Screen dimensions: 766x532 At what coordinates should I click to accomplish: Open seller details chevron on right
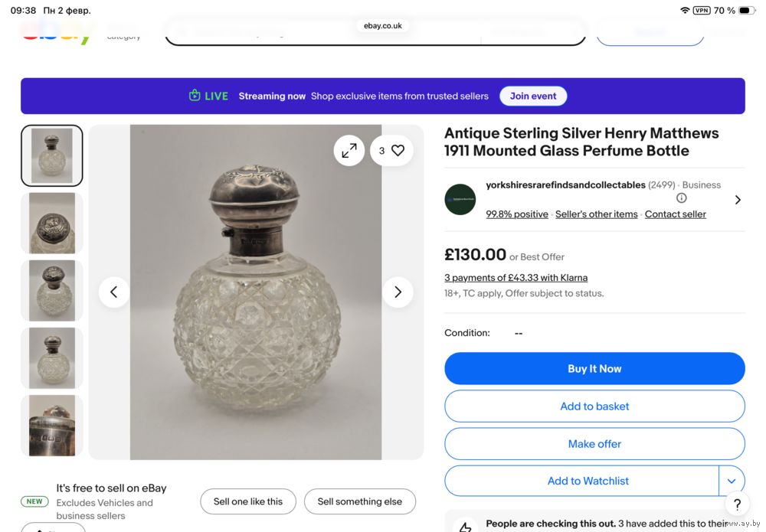[x=738, y=200]
